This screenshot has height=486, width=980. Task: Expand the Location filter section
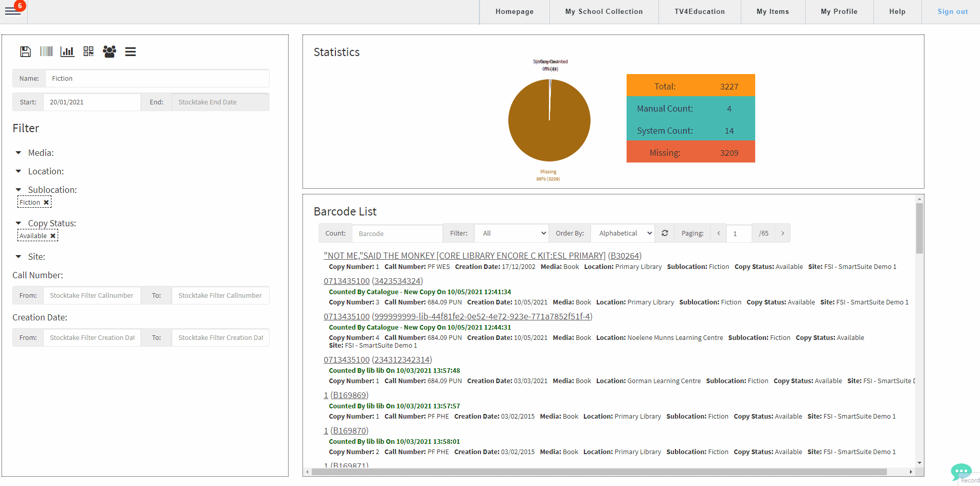coord(19,171)
